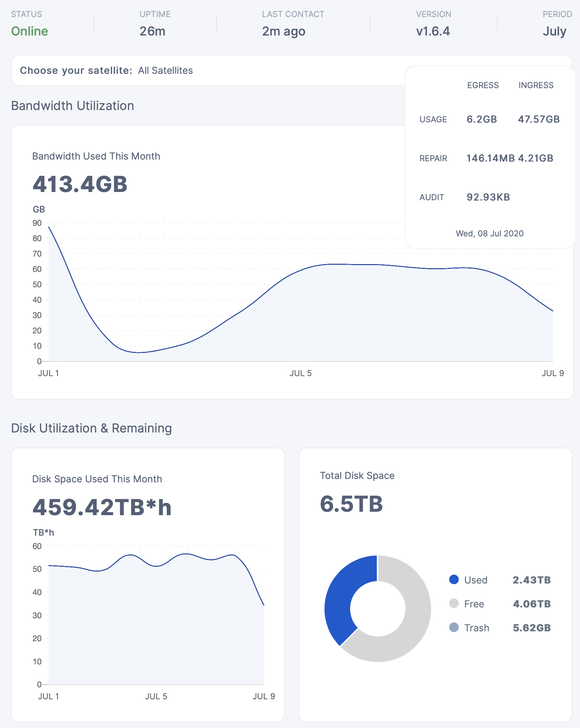The height and width of the screenshot is (728, 580).
Task: Click the gray Free legend dot
Action: pyautogui.click(x=454, y=603)
